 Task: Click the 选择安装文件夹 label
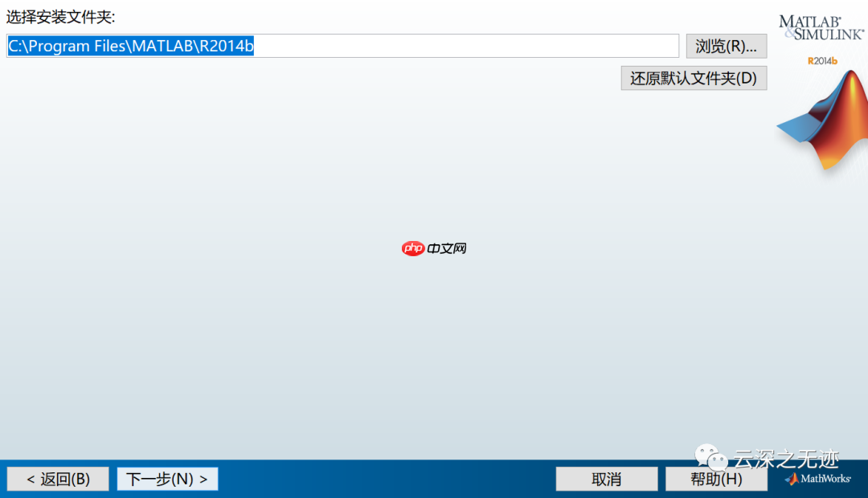coord(61,17)
